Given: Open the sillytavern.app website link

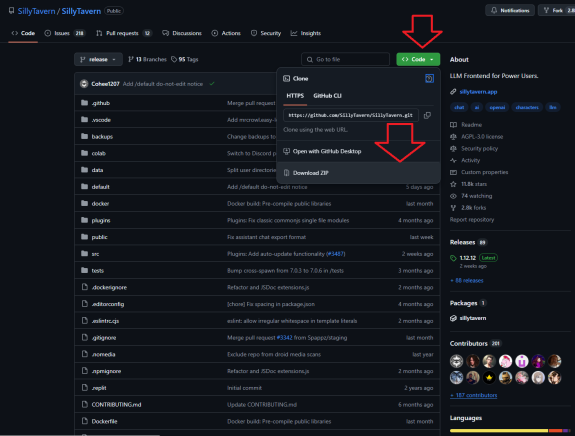Looking at the screenshot, I should pyautogui.click(x=478, y=92).
